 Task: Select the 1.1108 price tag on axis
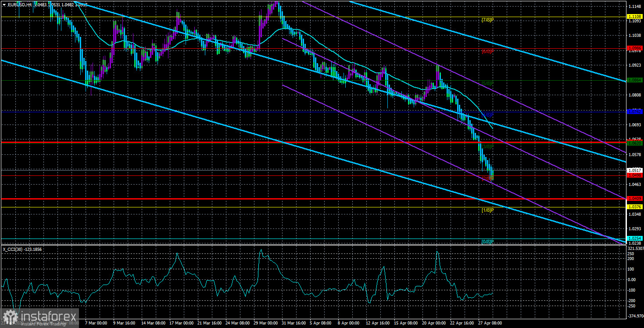pos(635,17)
